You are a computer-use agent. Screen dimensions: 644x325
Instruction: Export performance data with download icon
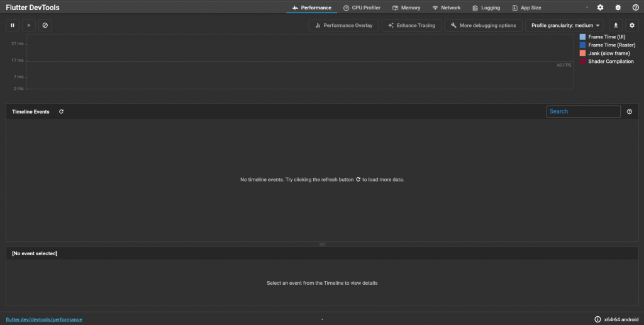coord(616,25)
